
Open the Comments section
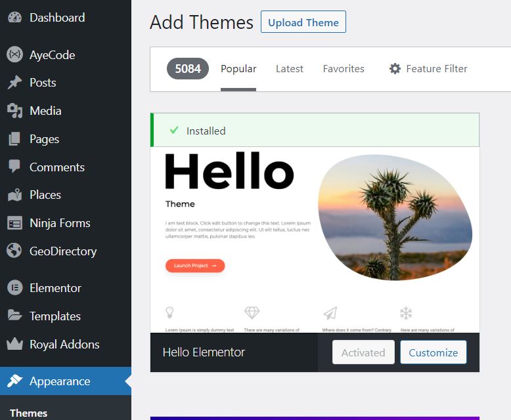click(66, 167)
